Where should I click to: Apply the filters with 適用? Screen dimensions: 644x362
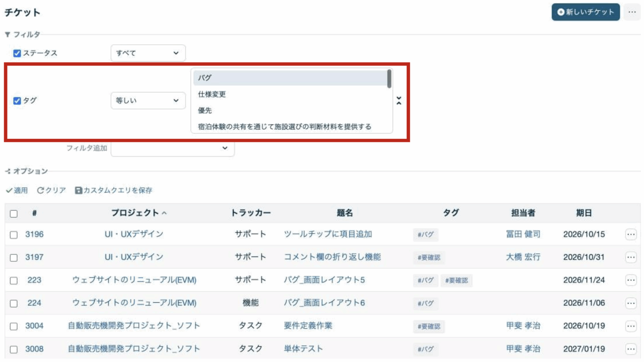[17, 191]
